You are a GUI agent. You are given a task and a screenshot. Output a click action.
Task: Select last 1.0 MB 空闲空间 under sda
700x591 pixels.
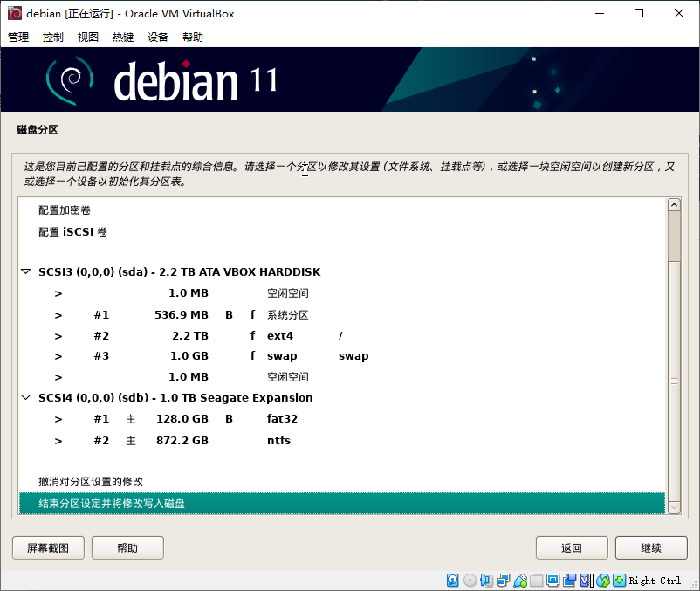pyautogui.click(x=342, y=377)
